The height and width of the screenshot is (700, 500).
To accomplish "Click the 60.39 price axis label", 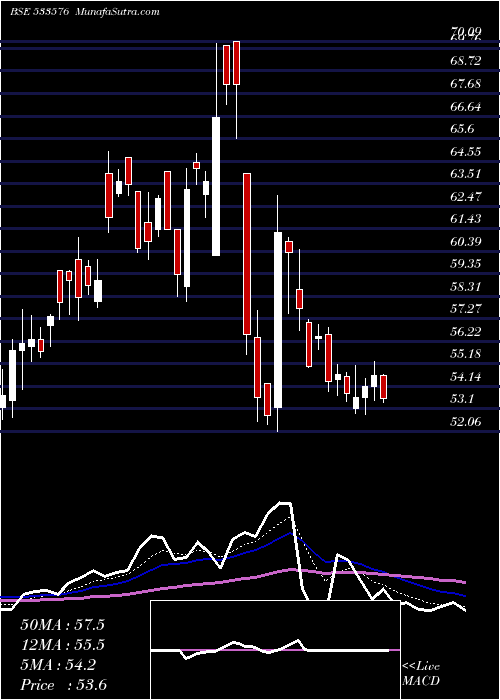I will coord(466,242).
